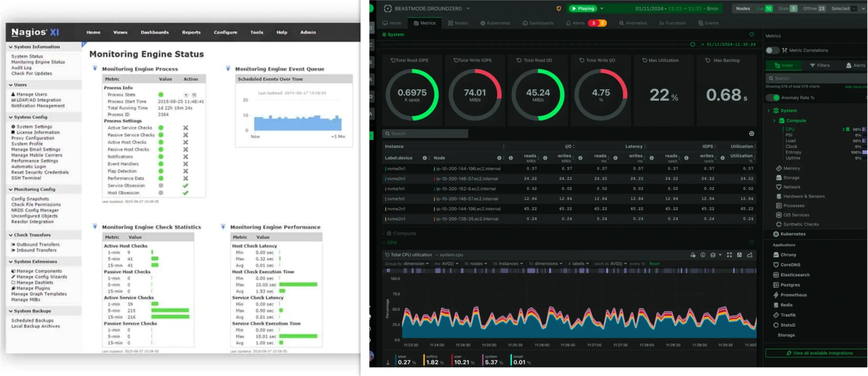Image resolution: width=868 pixels, height=376 pixels.
Task: Click the save icon on CPU chart toolbar
Action: click(x=739, y=255)
